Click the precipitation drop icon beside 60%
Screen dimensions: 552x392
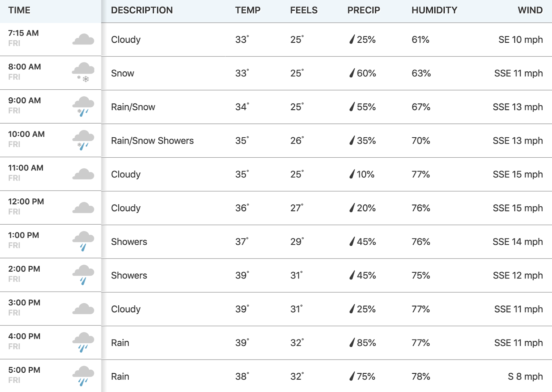pos(352,73)
